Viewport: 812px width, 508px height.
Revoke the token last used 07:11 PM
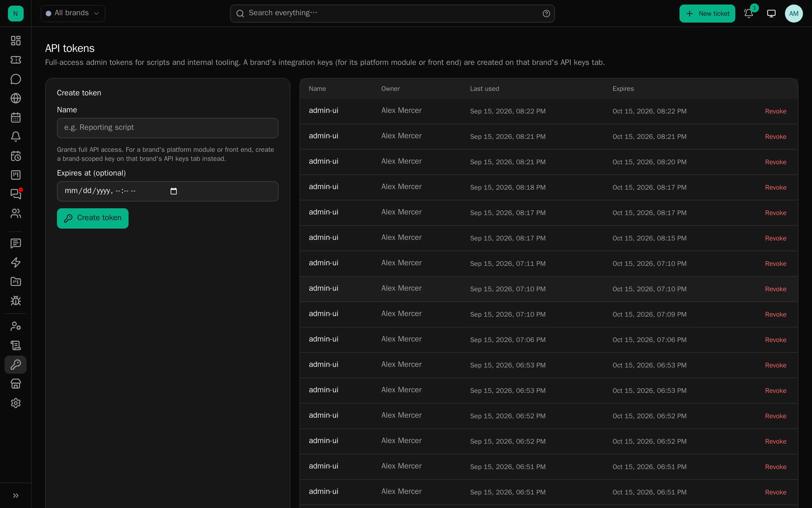point(775,264)
